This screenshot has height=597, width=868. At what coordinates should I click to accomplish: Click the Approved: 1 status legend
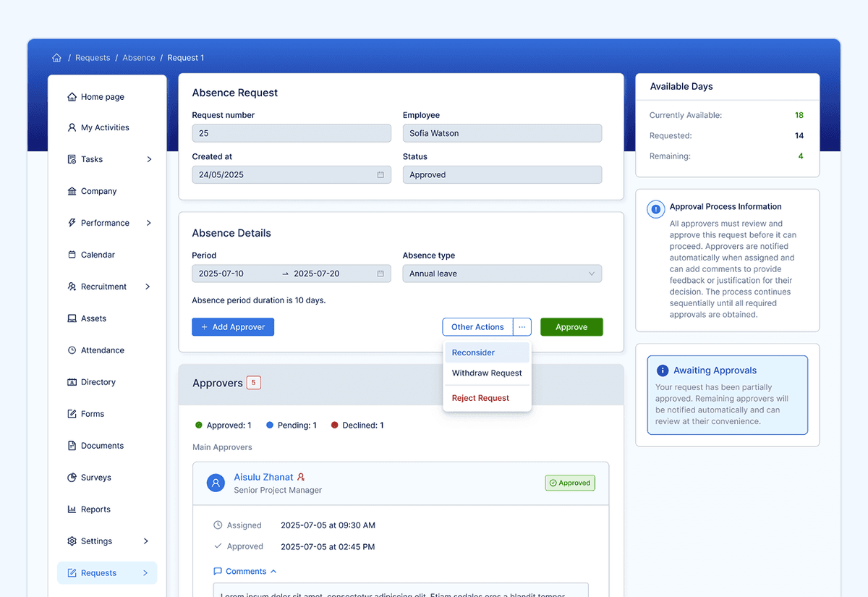[x=224, y=425]
